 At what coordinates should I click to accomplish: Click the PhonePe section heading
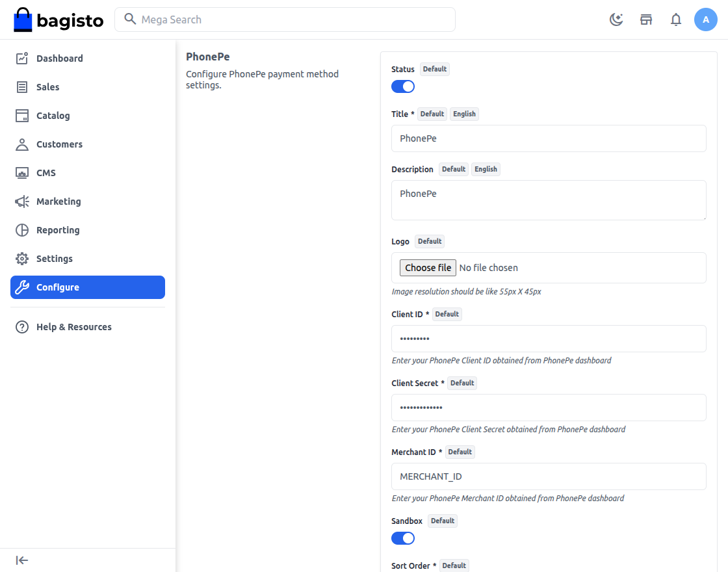(207, 57)
